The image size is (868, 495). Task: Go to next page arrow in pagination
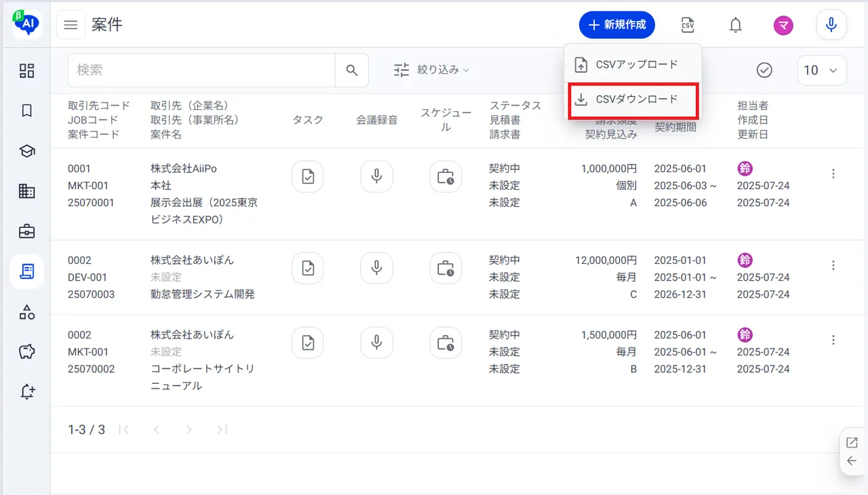(x=189, y=429)
